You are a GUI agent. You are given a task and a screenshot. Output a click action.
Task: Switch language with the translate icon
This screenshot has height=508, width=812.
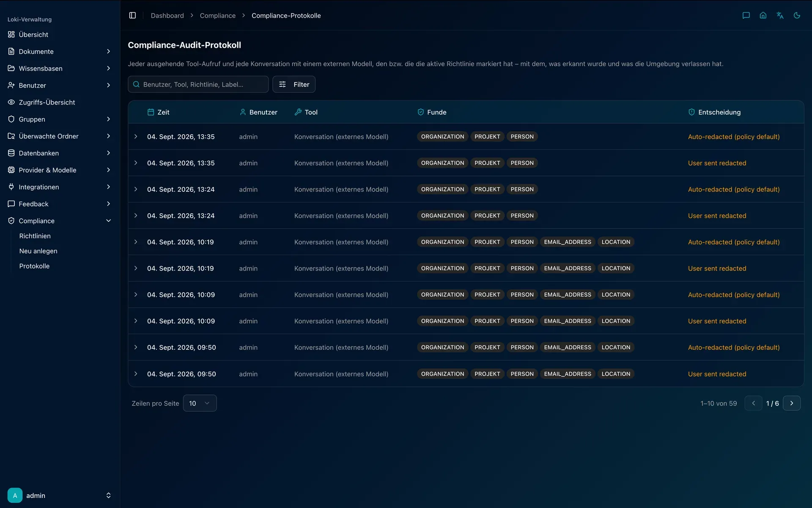click(780, 15)
